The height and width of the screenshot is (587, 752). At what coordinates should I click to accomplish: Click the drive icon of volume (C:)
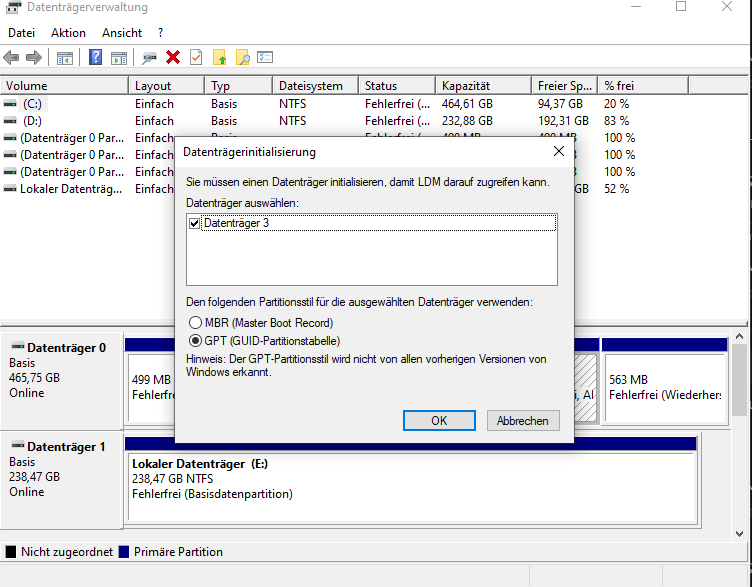pyautogui.click(x=10, y=104)
